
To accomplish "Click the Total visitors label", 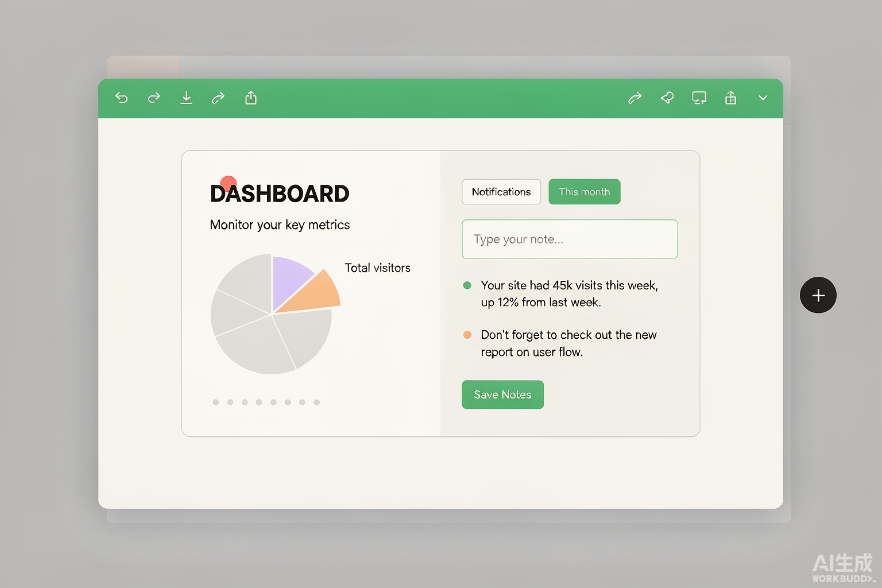I will coord(377,268).
